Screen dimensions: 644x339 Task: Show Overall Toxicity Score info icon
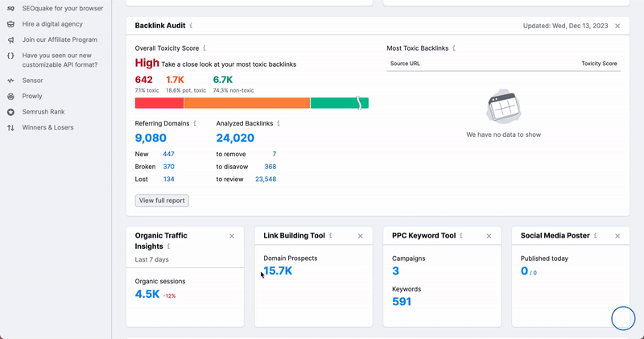pyautogui.click(x=204, y=48)
